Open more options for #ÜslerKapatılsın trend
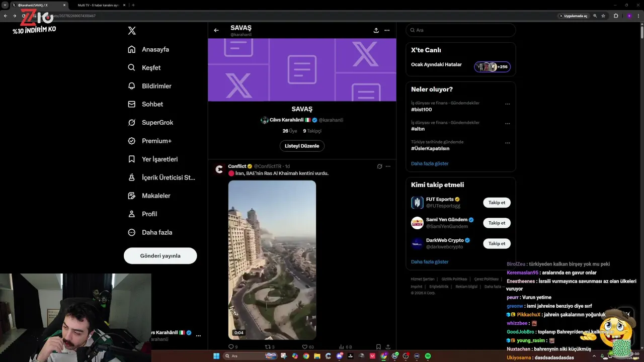Screen dimensions: 644x362 pyautogui.click(x=507, y=143)
